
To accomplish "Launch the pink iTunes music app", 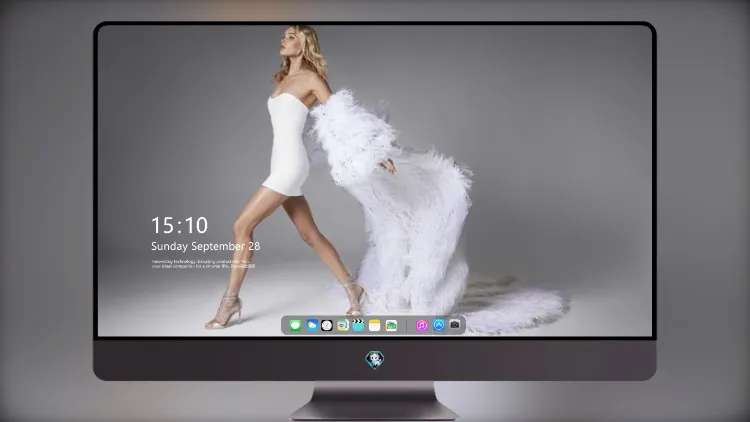I will tap(421, 326).
